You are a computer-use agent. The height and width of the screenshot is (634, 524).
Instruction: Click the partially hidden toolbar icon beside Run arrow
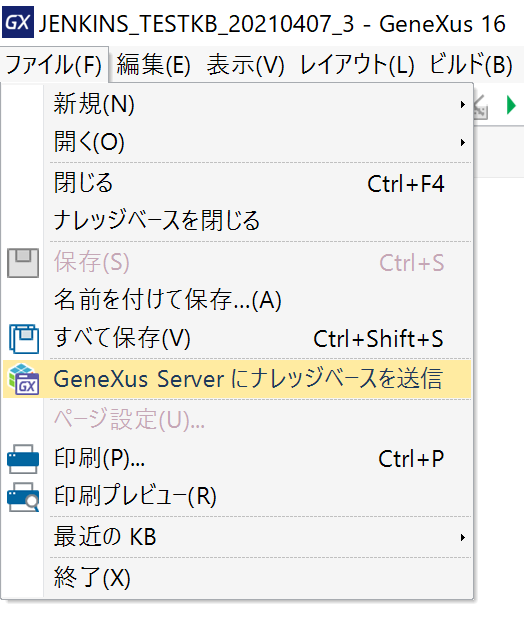pos(480,107)
